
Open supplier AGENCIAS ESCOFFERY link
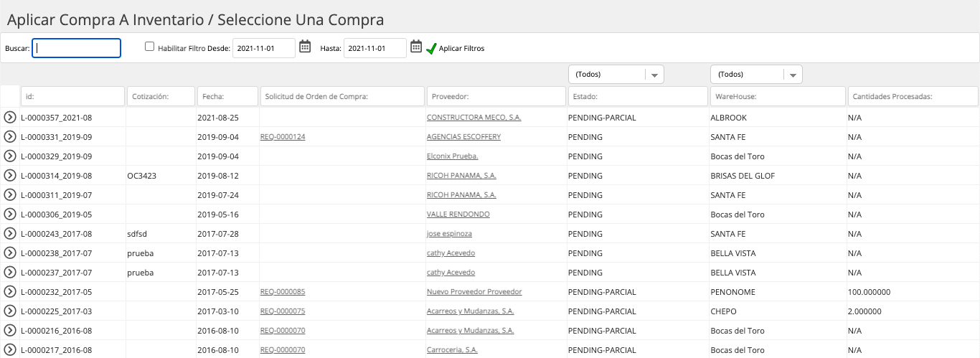(463, 136)
